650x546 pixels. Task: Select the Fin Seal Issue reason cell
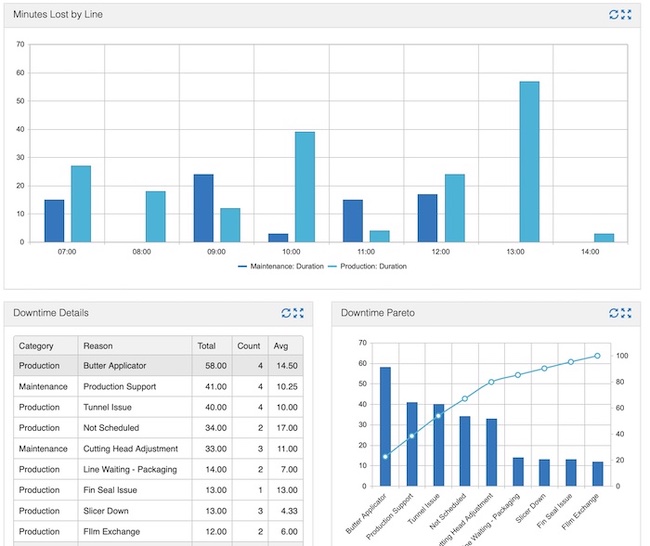point(135,490)
